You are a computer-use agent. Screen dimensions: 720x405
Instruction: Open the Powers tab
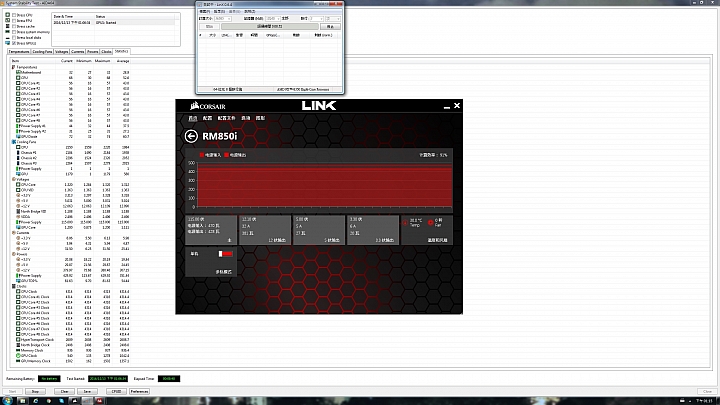[x=93, y=52]
